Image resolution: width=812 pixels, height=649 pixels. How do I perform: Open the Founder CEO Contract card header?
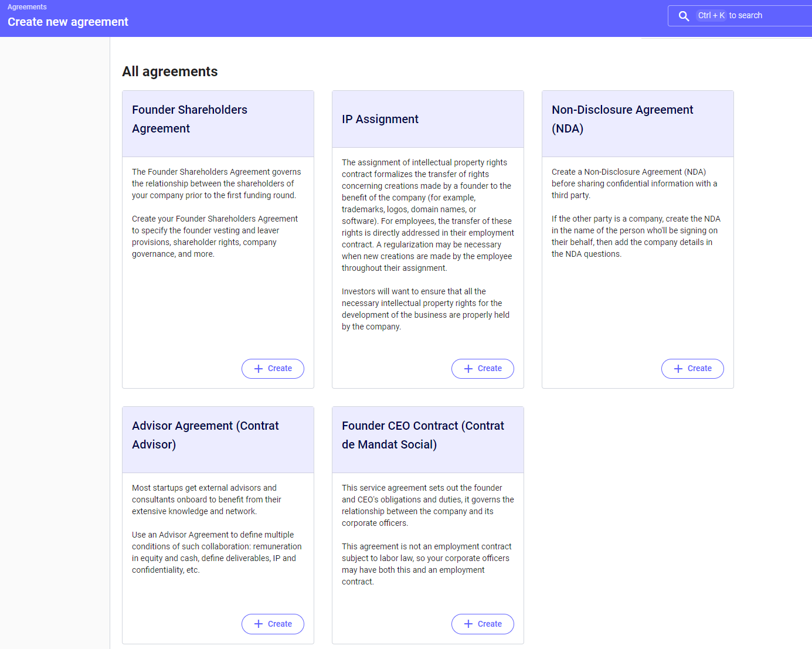point(423,435)
